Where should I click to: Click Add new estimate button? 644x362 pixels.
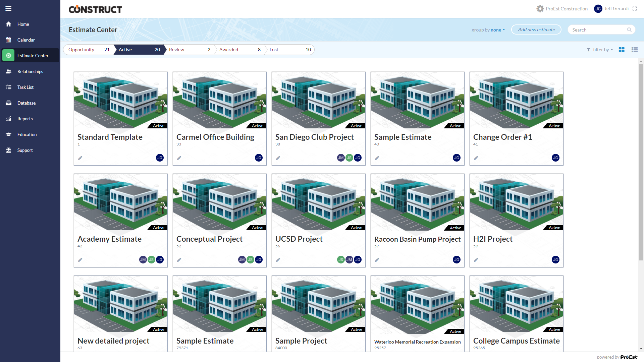tap(536, 29)
